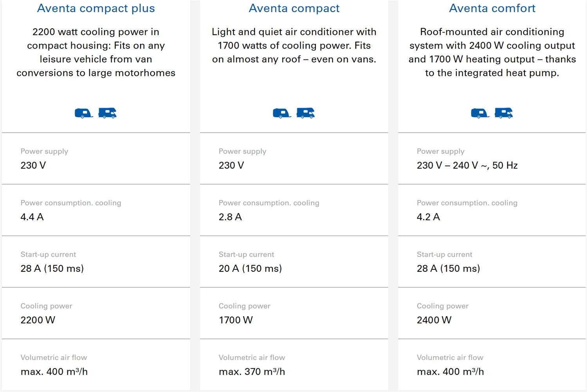The width and height of the screenshot is (587, 392).
Task: Click 'Start-up current' label in Aventa compact plus
Action: pyautogui.click(x=48, y=255)
